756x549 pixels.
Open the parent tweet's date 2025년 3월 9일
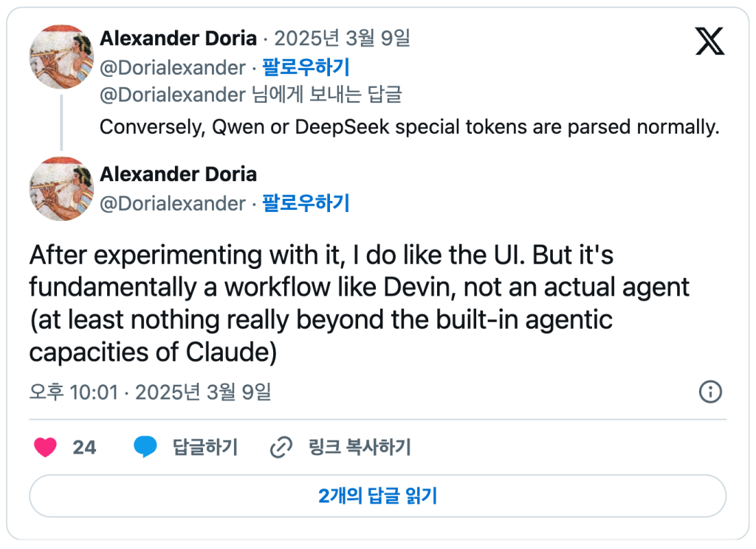341,38
